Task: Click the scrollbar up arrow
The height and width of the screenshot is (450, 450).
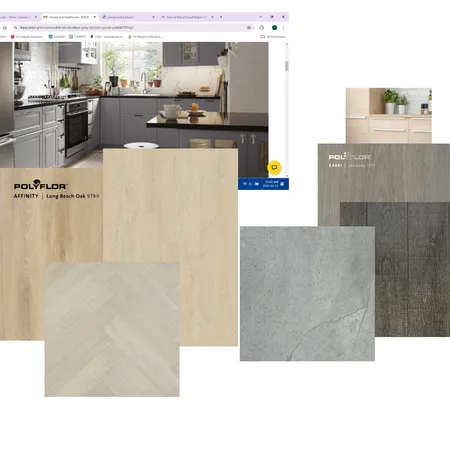Action: point(287,44)
